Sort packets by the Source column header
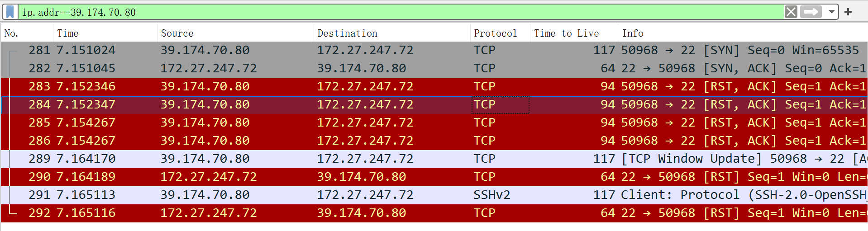Image resolution: width=868 pixels, height=231 pixels. pos(235,33)
